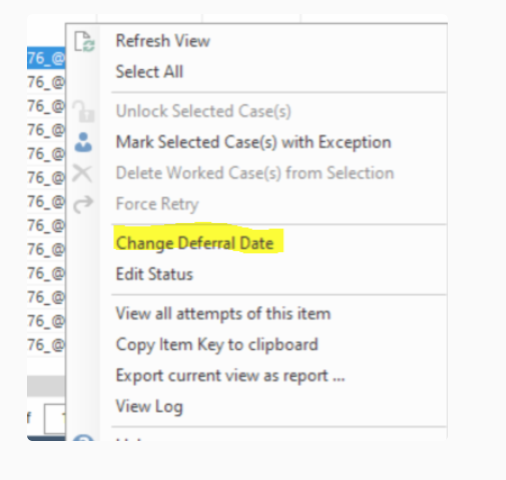
Task: Select the highlighted blue queue item row
Action: click(46, 58)
